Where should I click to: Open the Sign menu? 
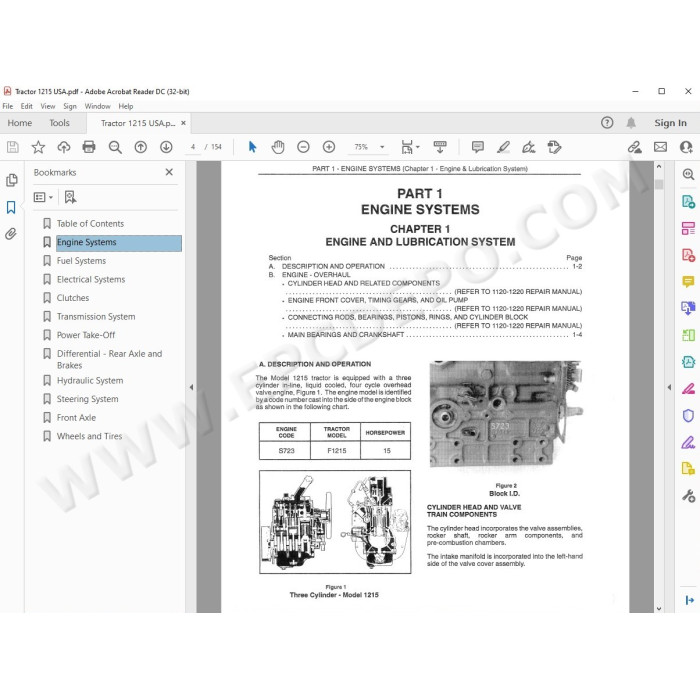coord(70,106)
